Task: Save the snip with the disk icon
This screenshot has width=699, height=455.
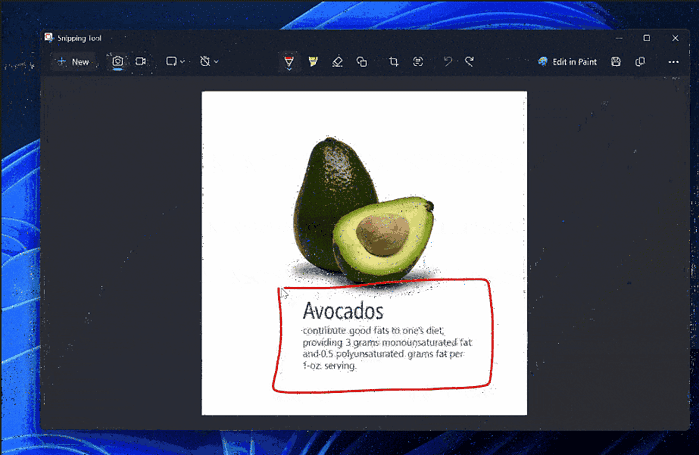Action: [616, 61]
